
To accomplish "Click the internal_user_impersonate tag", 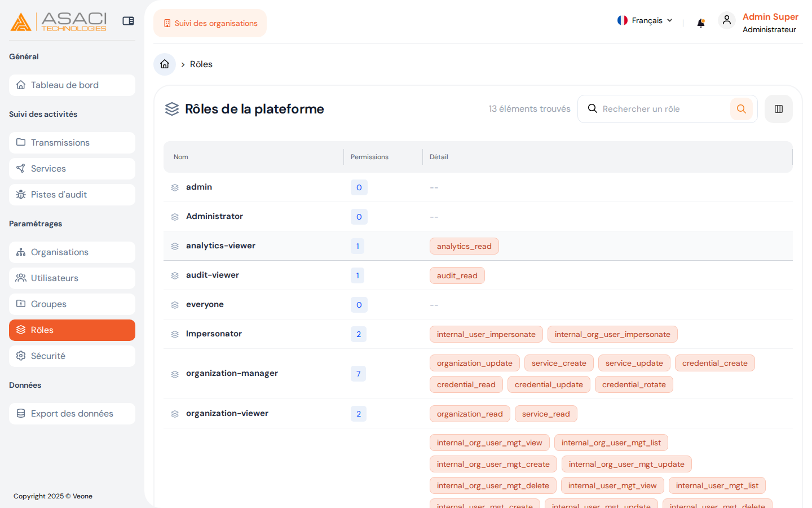I will 486,334.
